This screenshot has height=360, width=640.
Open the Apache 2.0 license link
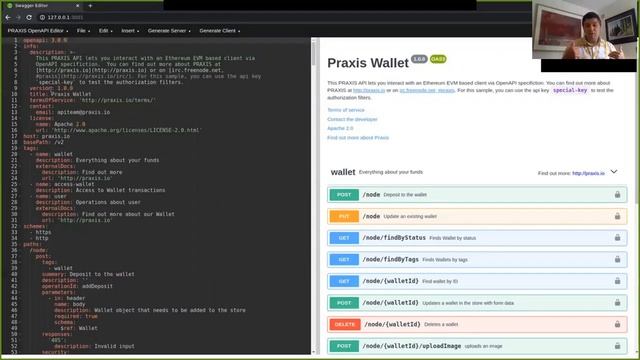pyautogui.click(x=340, y=128)
